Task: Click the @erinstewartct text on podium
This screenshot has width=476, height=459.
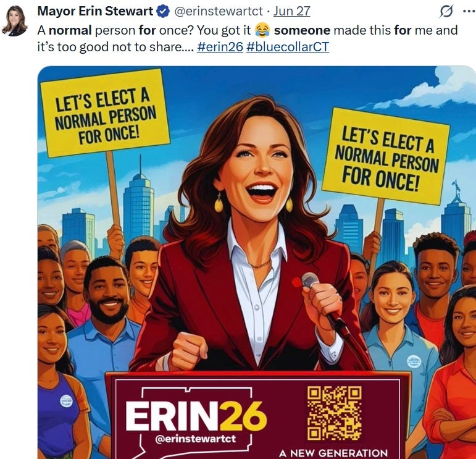Action: click(x=195, y=439)
